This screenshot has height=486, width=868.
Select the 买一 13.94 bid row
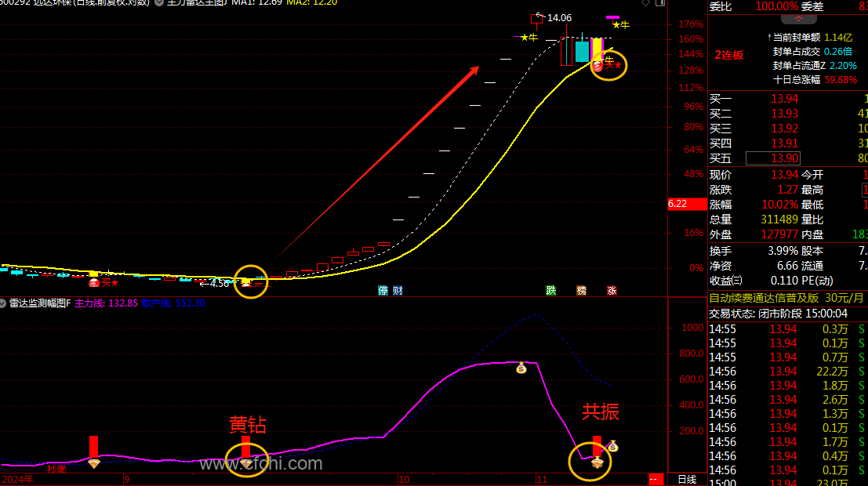pos(788,99)
